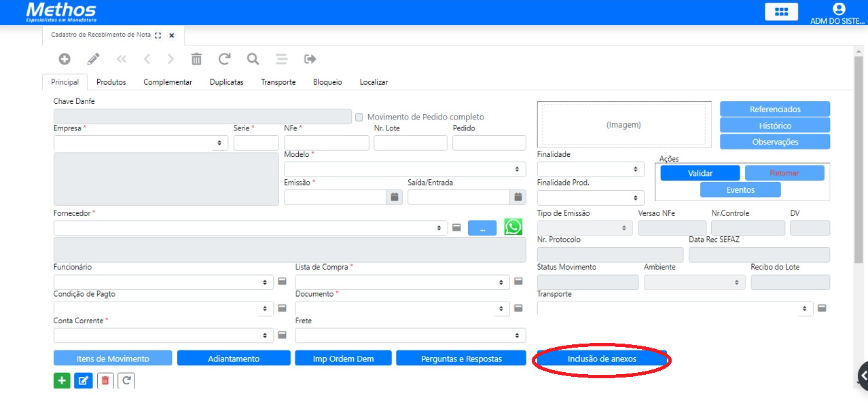Click the Validar button
The height and width of the screenshot is (402, 868).
click(700, 173)
